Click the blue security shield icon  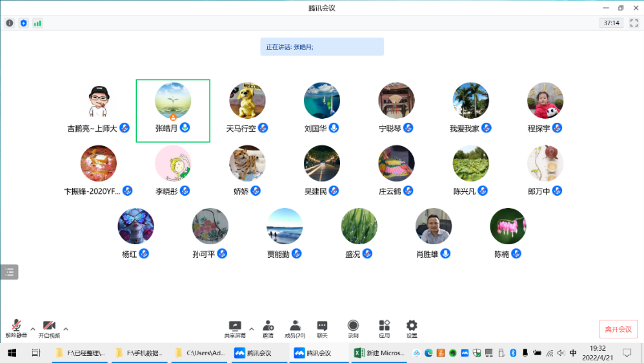click(x=24, y=23)
